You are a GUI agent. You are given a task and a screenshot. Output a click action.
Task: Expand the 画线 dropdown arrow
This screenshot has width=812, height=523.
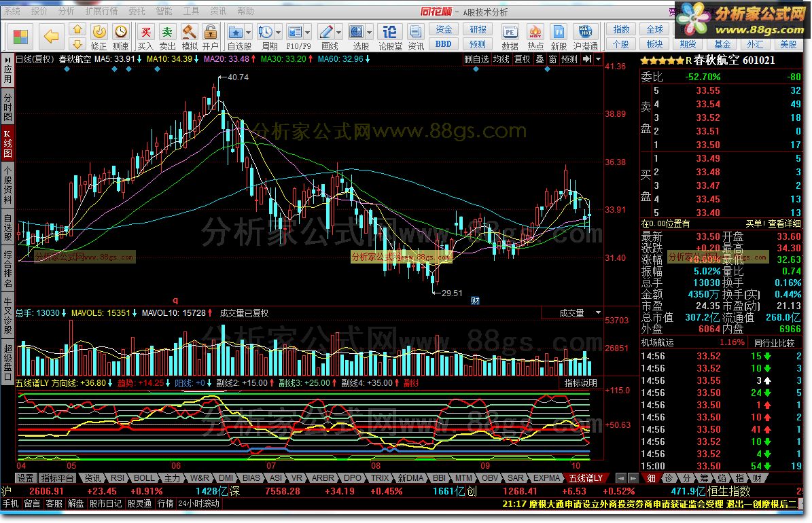click(338, 33)
